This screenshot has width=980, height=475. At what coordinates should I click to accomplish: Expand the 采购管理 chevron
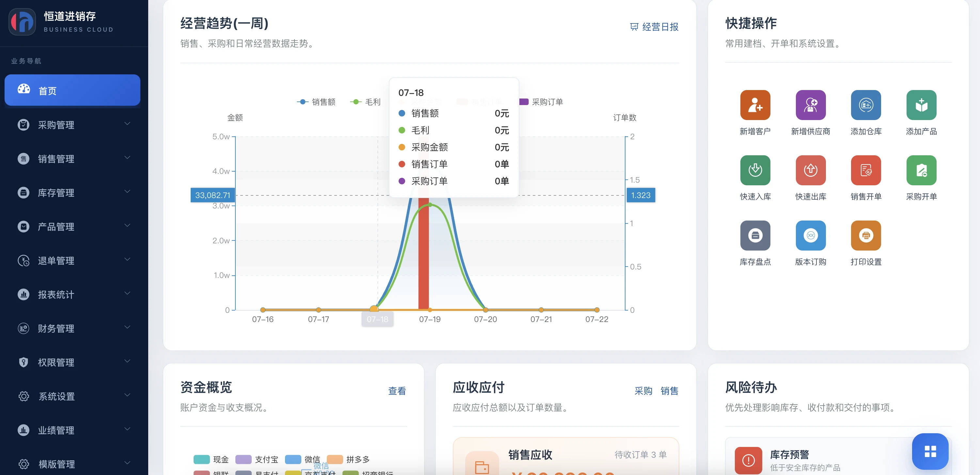pos(127,124)
